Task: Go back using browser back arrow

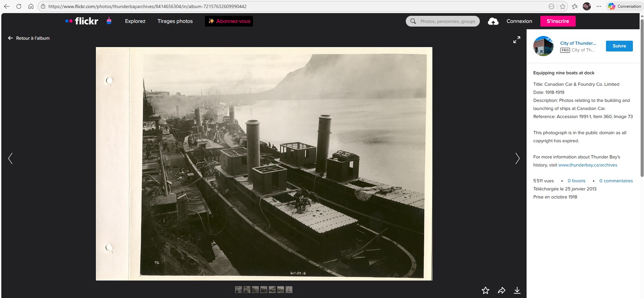Action: pyautogui.click(x=6, y=6)
